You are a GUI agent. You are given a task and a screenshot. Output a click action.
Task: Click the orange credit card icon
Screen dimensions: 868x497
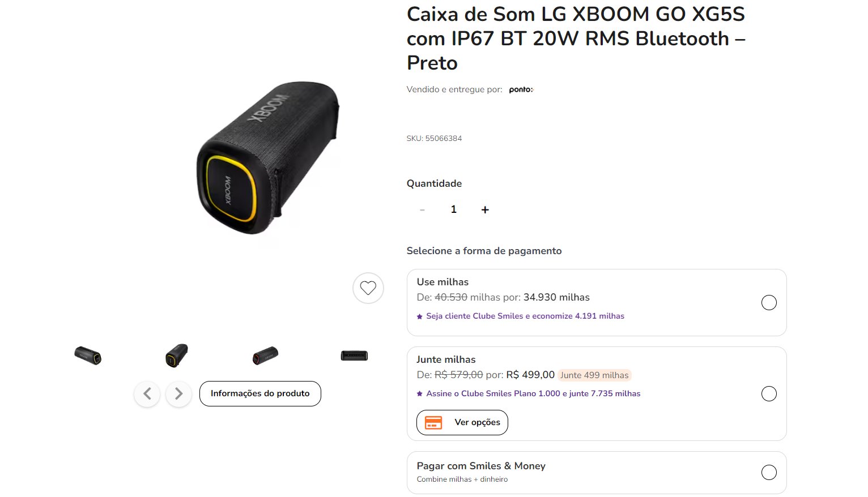point(433,422)
